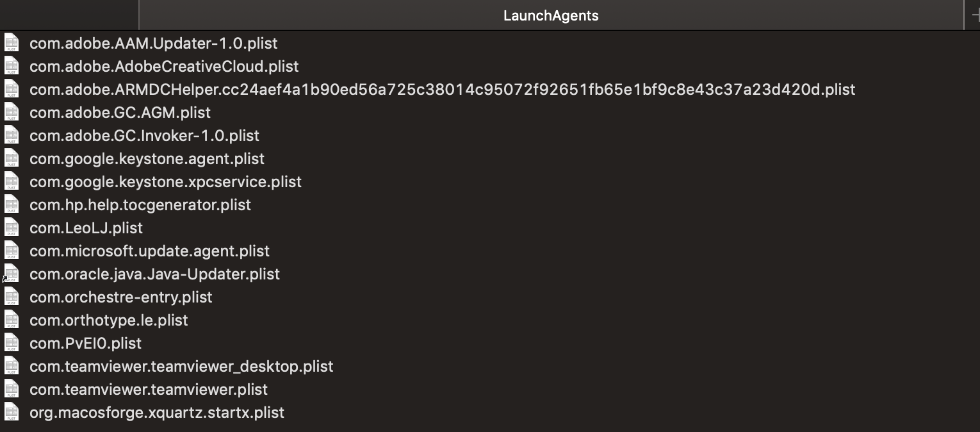Click the com.teamviewer.teamviewer.plist file name
Image resolution: width=980 pixels, height=432 pixels.
click(x=148, y=390)
